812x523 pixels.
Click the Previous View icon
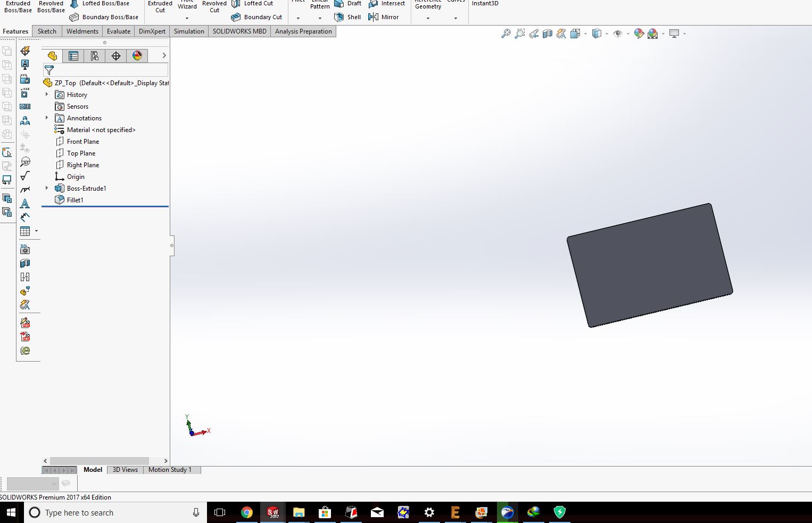coord(534,34)
